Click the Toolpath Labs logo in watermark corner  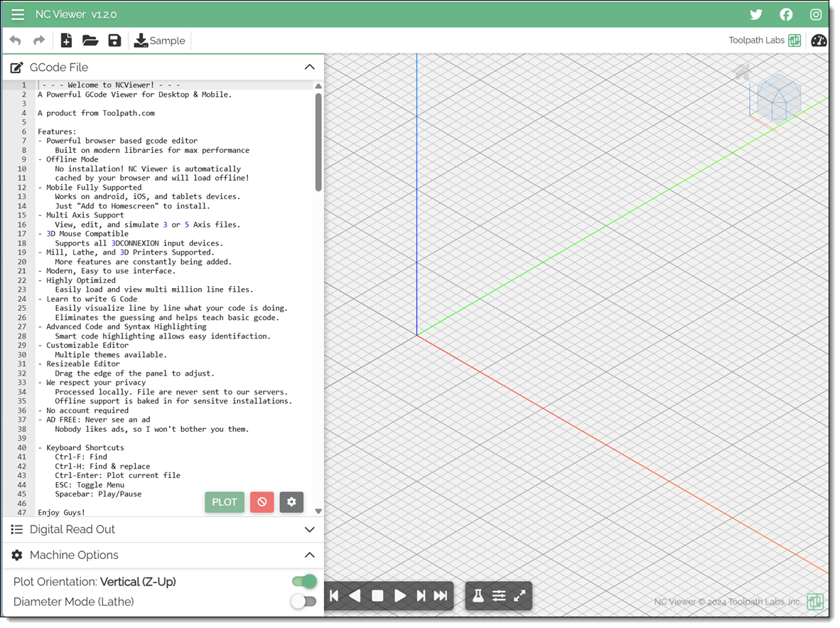pyautogui.click(x=815, y=602)
